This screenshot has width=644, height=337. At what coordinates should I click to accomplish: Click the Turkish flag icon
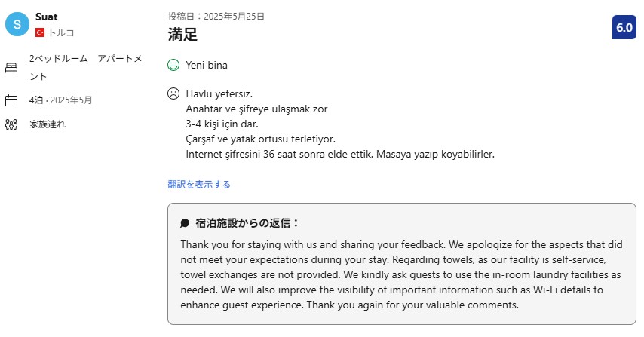tap(40, 33)
